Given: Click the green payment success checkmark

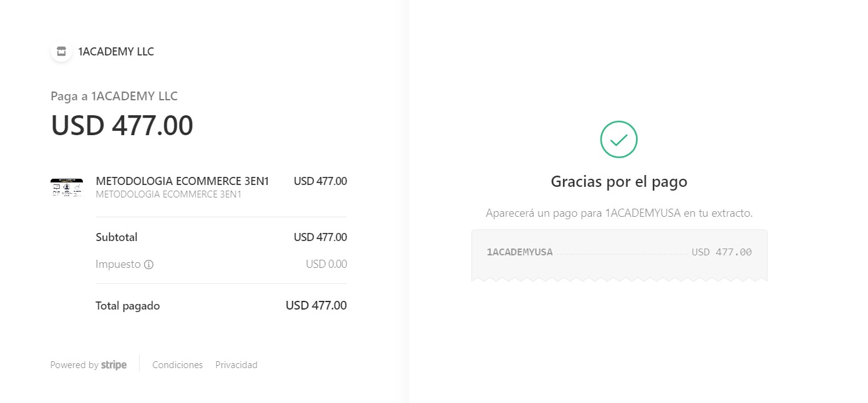Looking at the screenshot, I should 619,140.
